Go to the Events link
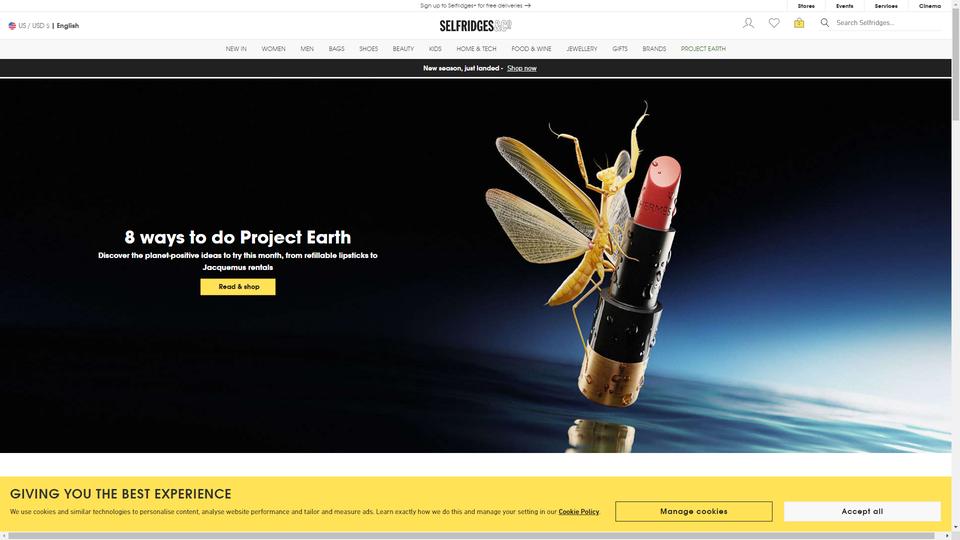 pos(844,6)
